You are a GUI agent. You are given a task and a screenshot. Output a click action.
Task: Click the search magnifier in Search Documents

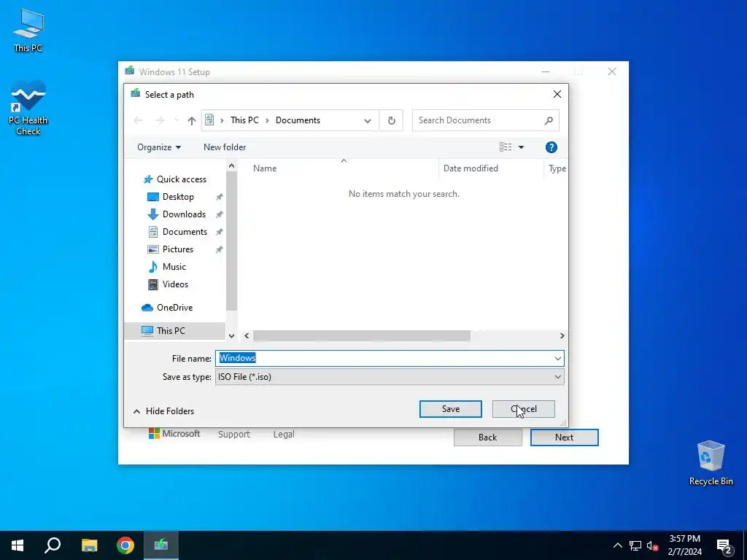[549, 120]
